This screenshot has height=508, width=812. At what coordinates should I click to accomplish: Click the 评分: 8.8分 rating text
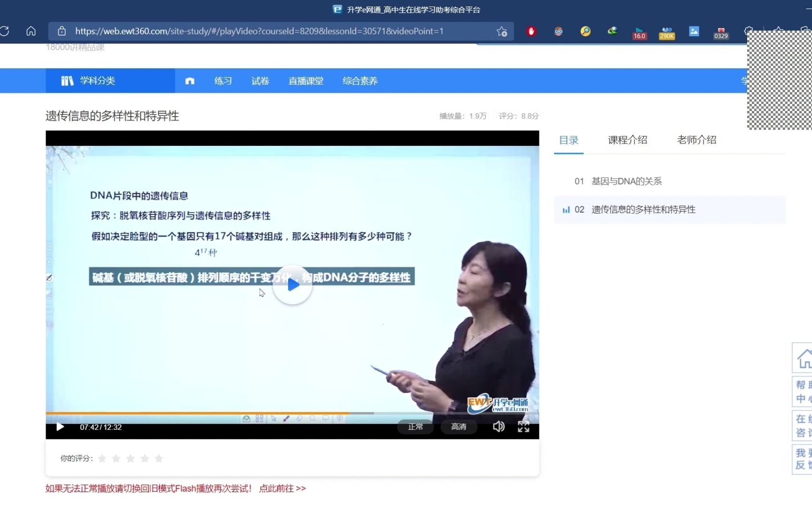click(x=519, y=116)
